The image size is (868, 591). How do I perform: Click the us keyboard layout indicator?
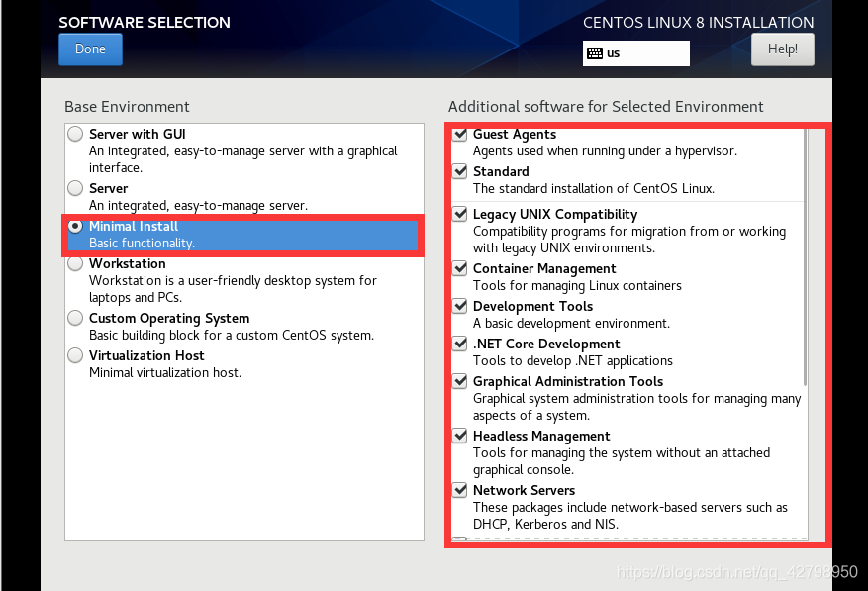pyautogui.click(x=636, y=53)
